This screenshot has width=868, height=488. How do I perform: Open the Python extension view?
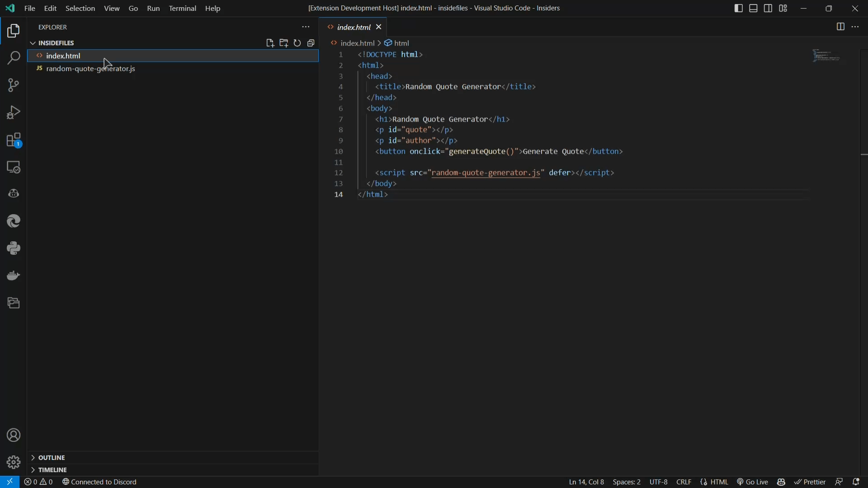pyautogui.click(x=14, y=249)
